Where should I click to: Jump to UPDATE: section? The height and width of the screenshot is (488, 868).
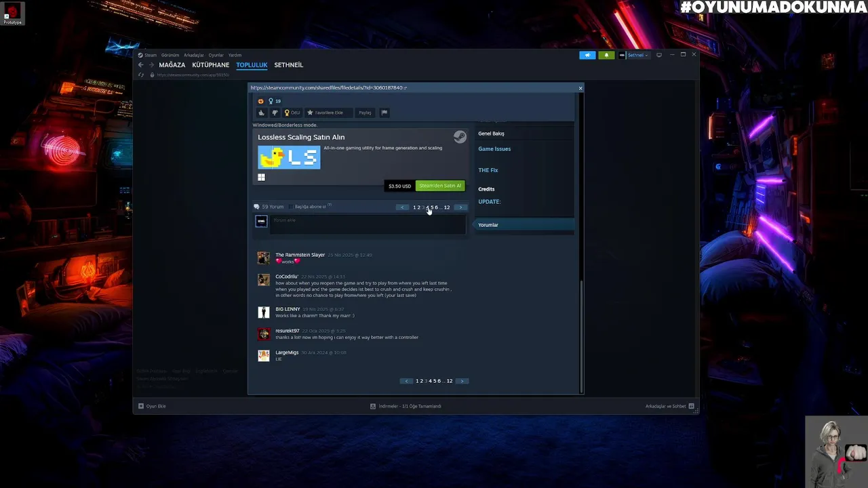(489, 202)
